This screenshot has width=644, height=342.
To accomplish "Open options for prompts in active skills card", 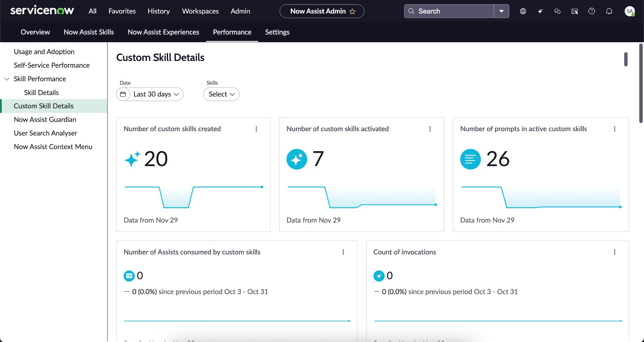I will pyautogui.click(x=615, y=129).
